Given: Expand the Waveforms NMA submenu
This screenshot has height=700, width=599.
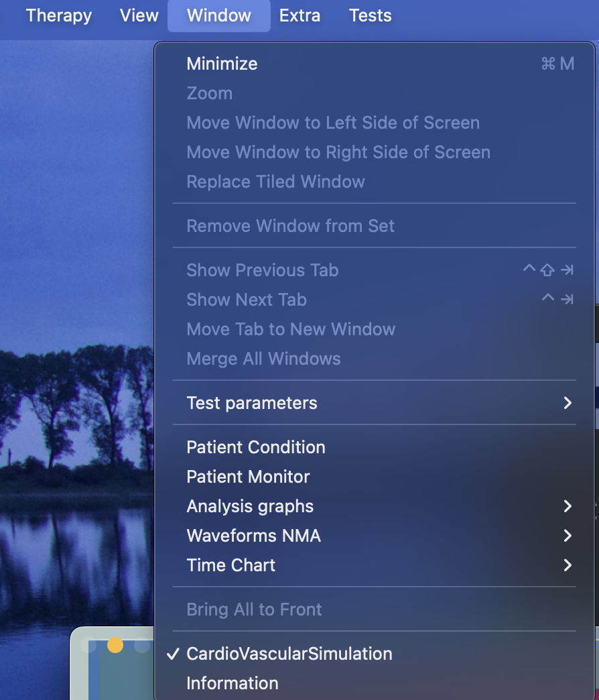Looking at the screenshot, I should 253,536.
